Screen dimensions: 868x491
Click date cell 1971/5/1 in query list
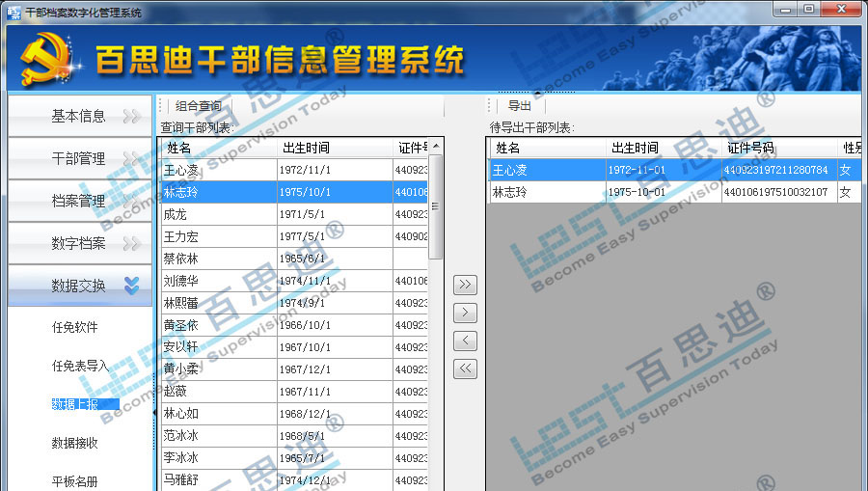pyautogui.click(x=335, y=214)
